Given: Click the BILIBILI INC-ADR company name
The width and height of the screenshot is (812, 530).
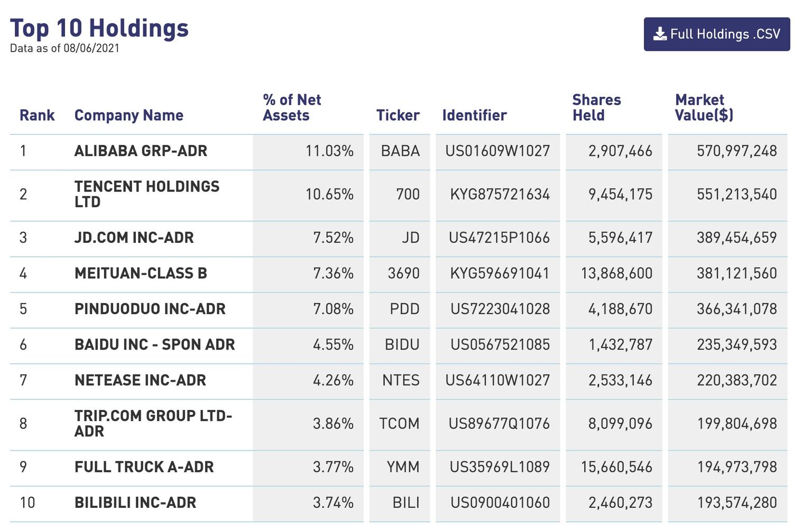Looking at the screenshot, I should click(x=135, y=502).
